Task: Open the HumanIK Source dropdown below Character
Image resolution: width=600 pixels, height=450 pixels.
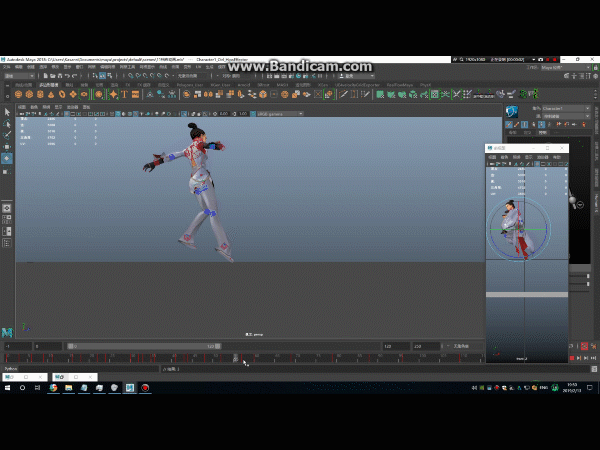Action: click(x=566, y=116)
